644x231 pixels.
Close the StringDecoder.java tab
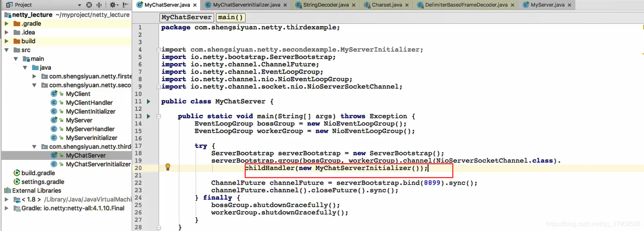pyautogui.click(x=353, y=5)
